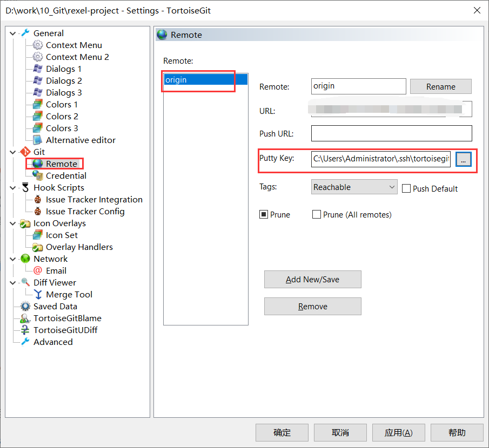Image resolution: width=489 pixels, height=448 pixels.
Task: Click the Overlay Handlers folder icon
Action: 38,247
